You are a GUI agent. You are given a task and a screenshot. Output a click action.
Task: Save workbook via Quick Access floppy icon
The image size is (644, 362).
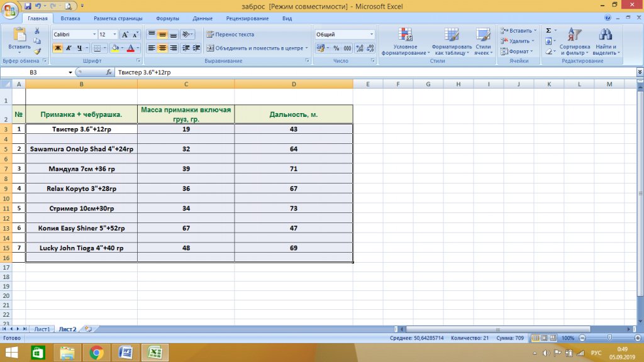[x=28, y=6]
